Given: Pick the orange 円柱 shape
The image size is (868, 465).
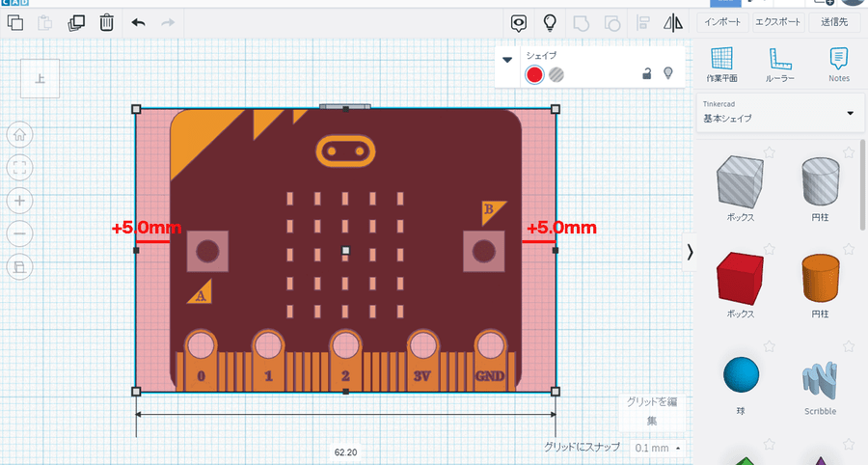Looking at the screenshot, I should [821, 279].
